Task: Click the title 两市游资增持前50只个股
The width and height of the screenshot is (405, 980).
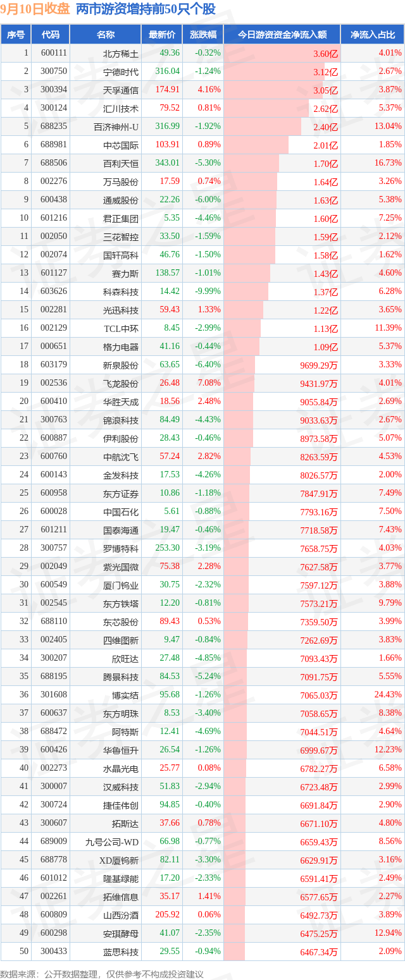Action: coord(146,9)
